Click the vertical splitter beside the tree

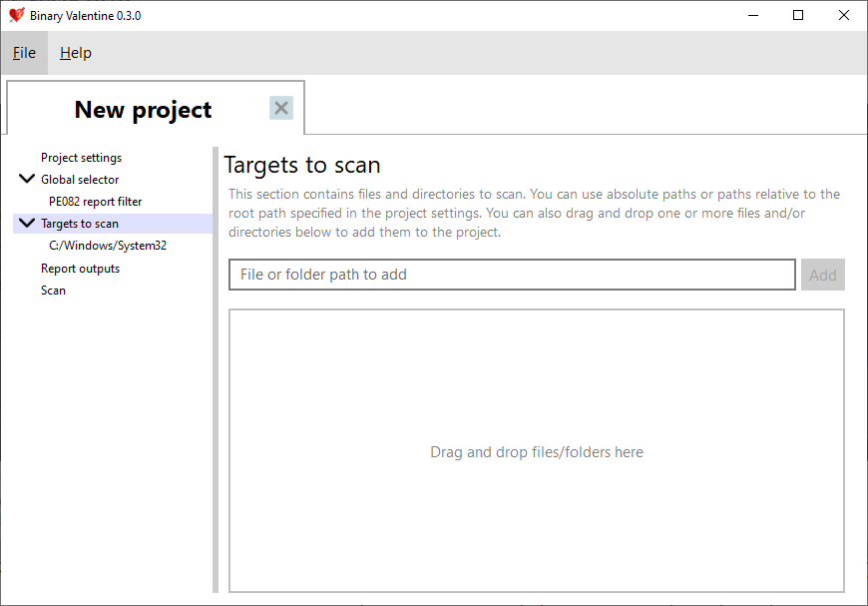(x=216, y=370)
